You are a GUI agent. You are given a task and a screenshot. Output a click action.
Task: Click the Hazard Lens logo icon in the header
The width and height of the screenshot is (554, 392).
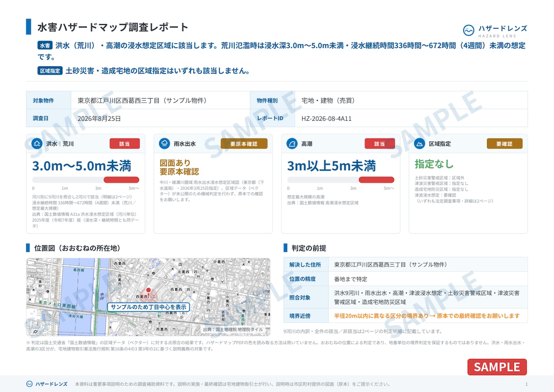pyautogui.click(x=469, y=30)
